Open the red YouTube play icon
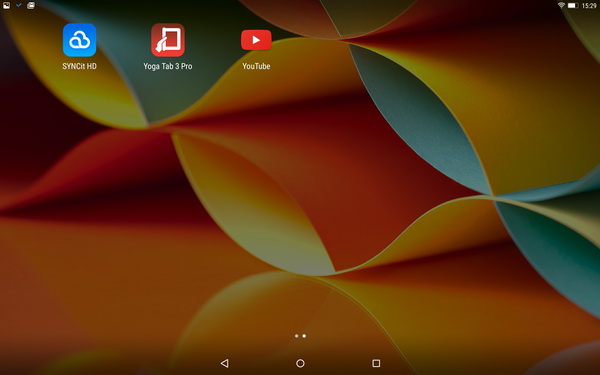Viewport: 600px width, 375px height. pos(256,40)
